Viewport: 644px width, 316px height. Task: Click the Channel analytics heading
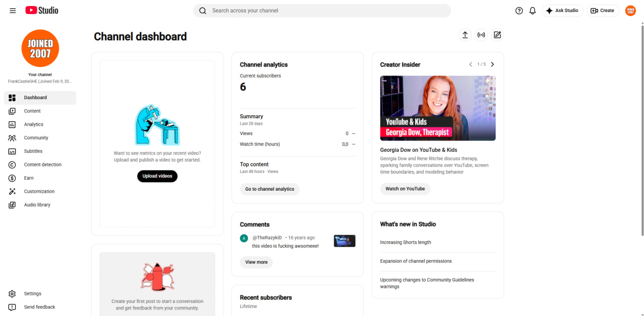(x=264, y=65)
